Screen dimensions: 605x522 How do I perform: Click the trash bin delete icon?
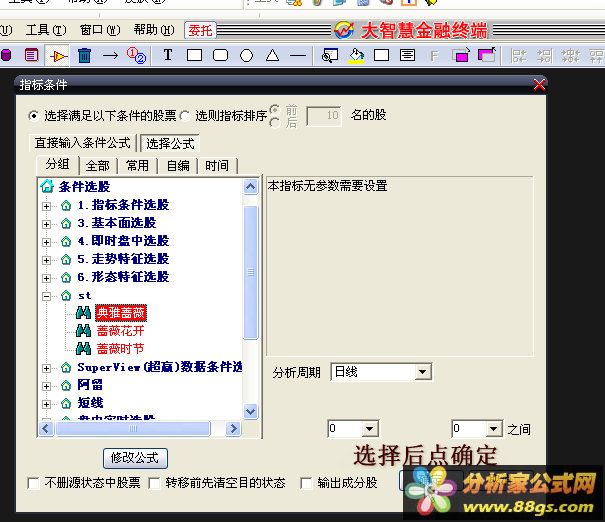(x=84, y=56)
